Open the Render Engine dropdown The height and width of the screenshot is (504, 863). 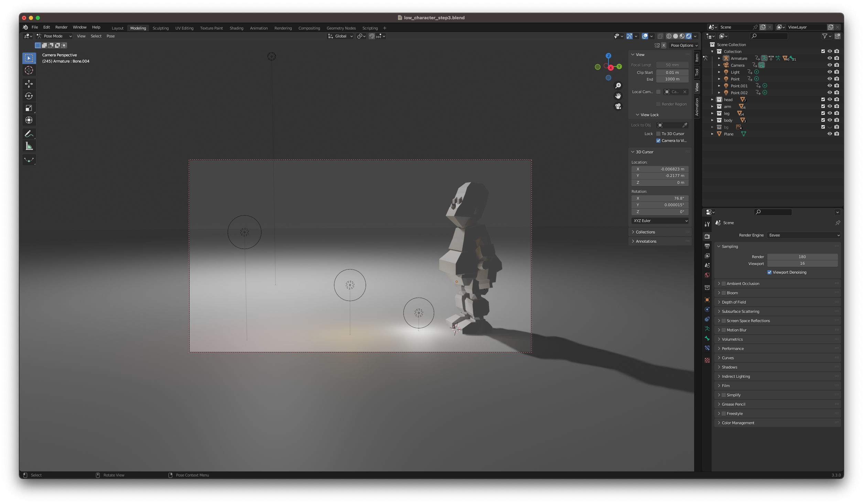coord(804,235)
